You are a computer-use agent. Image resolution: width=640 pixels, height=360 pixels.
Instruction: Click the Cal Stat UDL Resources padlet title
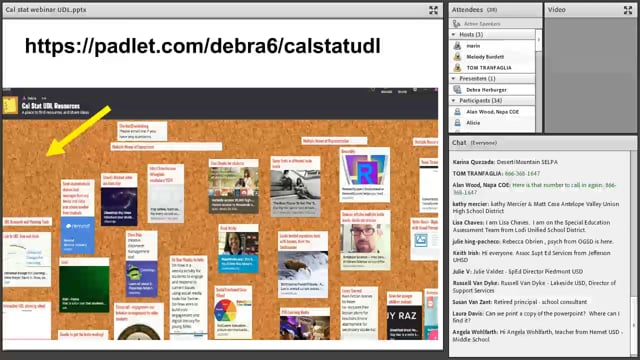tap(51, 106)
